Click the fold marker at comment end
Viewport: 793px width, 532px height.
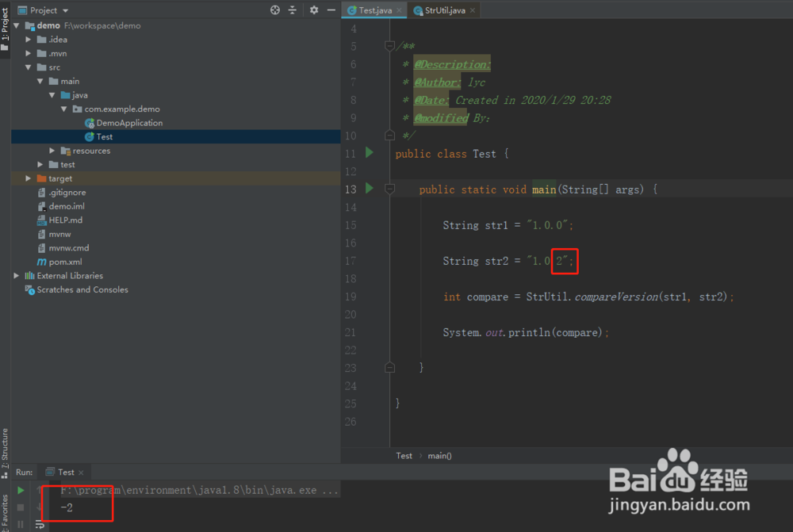point(389,135)
